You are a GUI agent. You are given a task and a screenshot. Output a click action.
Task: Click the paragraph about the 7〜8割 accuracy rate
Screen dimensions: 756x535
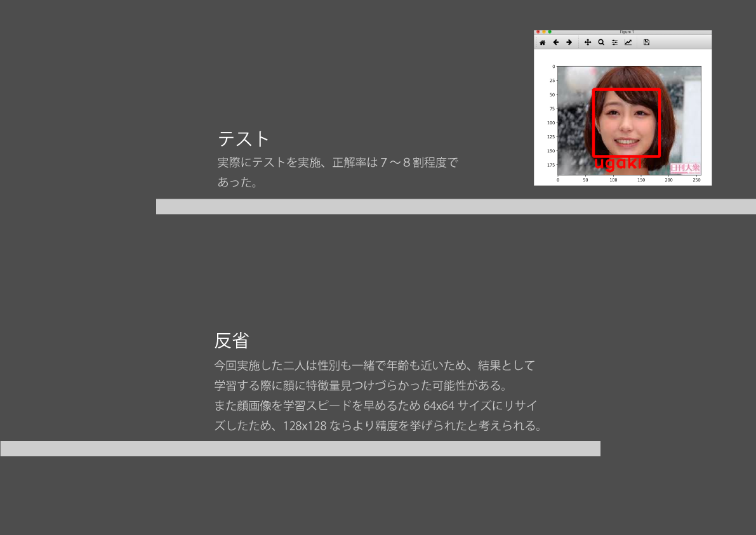coord(337,172)
